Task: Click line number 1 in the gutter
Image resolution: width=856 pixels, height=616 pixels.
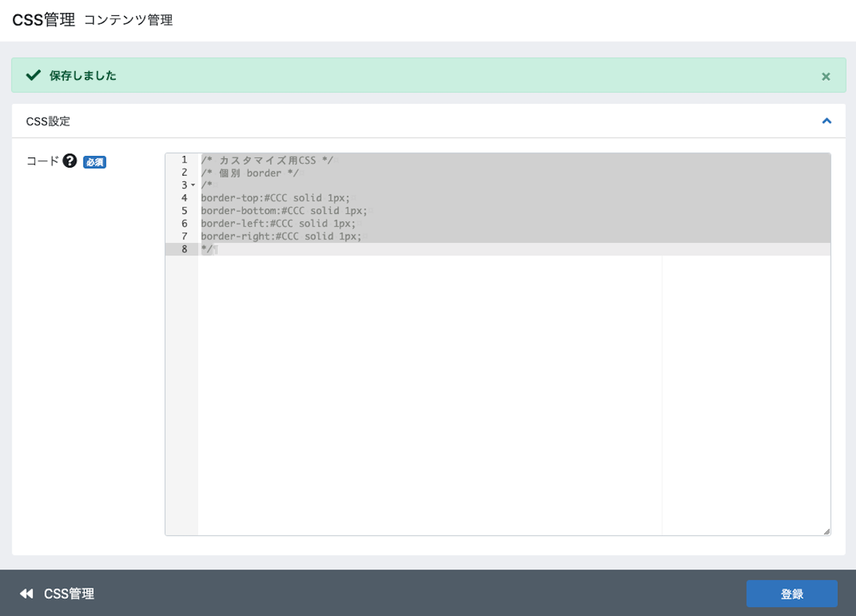Action: click(184, 160)
